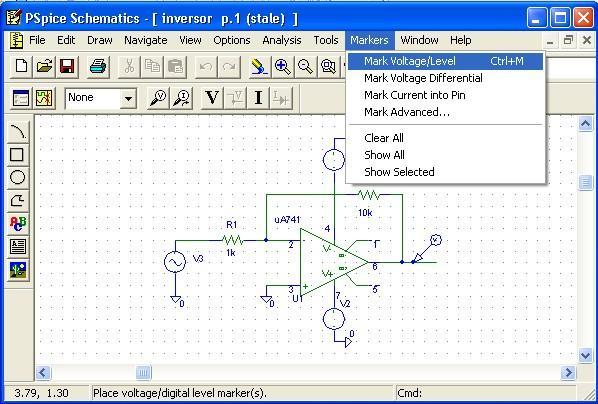Select the V3 sine source symbol
598x404 pixels.
click(x=175, y=262)
